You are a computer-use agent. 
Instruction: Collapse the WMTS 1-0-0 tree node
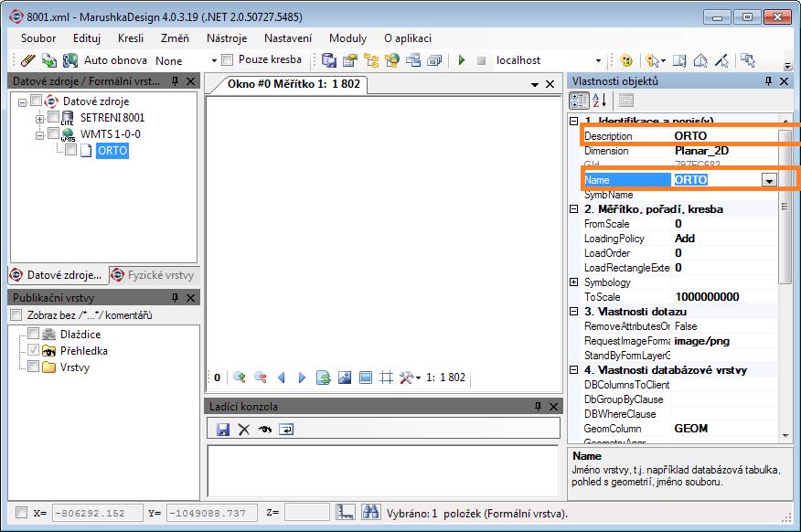(x=39, y=136)
